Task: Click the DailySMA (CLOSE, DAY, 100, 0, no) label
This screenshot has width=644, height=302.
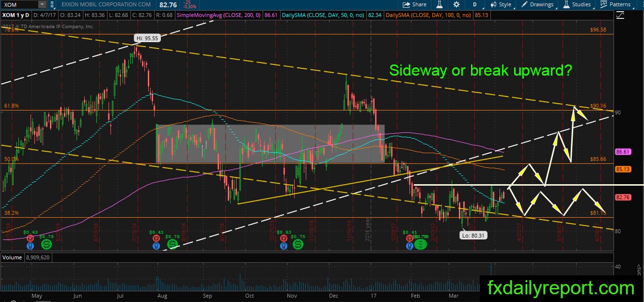Action: pyautogui.click(x=428, y=16)
